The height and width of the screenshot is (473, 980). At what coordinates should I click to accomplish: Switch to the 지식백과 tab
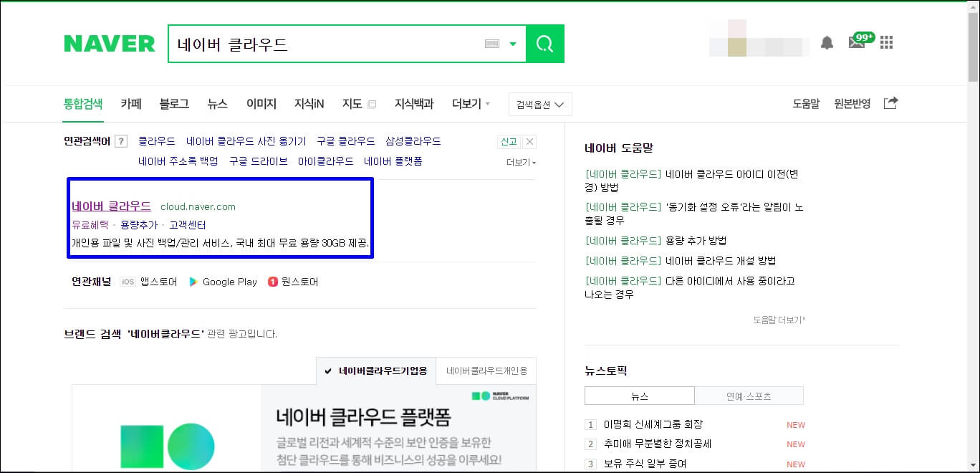[414, 104]
